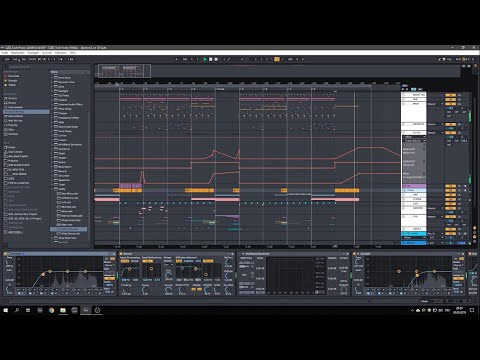Image resolution: width=480 pixels, height=360 pixels.
Task: Expand the Echo folder in browser
Action: [x=52, y=86]
